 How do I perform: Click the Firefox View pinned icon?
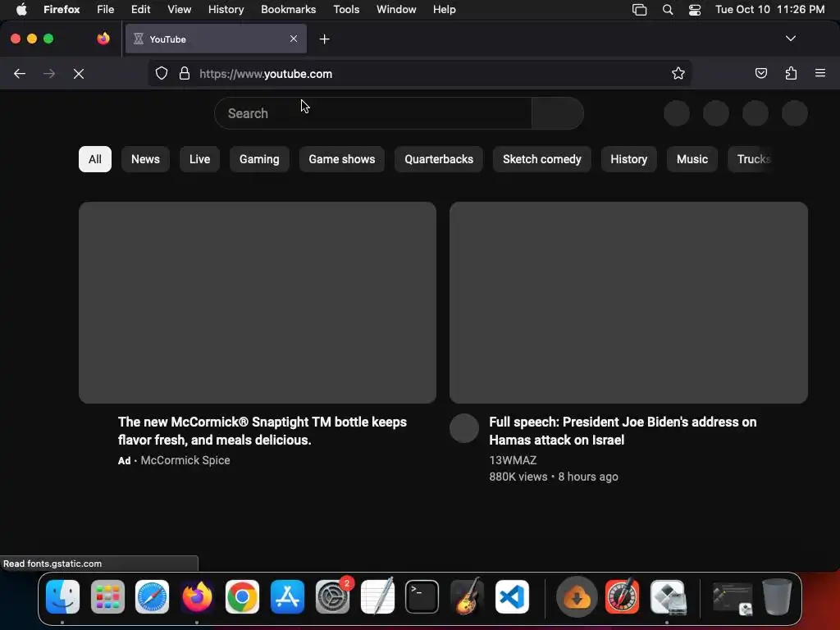(103, 39)
